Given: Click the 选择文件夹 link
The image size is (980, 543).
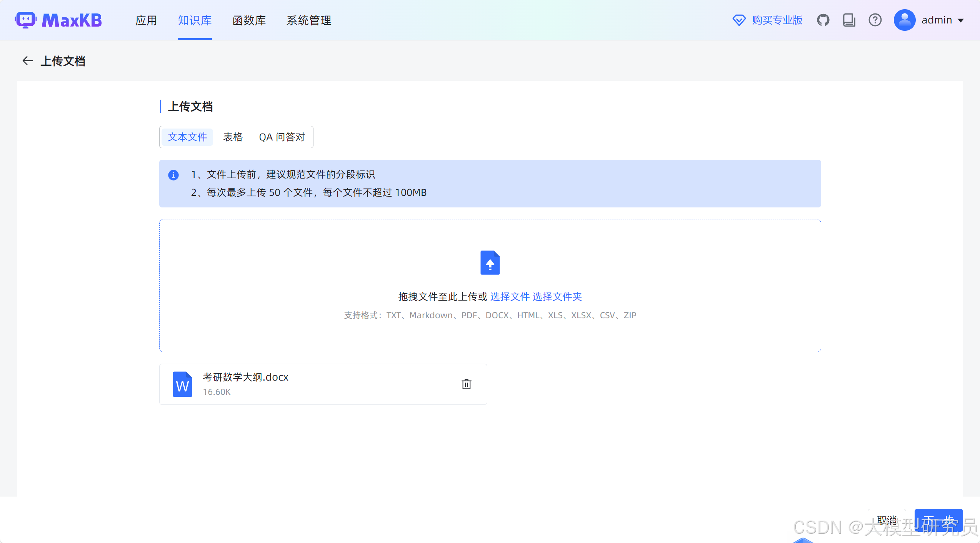Looking at the screenshot, I should [557, 297].
